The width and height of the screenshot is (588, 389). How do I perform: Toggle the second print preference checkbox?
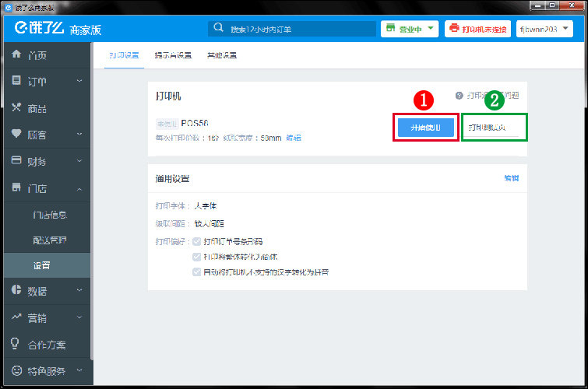196,256
